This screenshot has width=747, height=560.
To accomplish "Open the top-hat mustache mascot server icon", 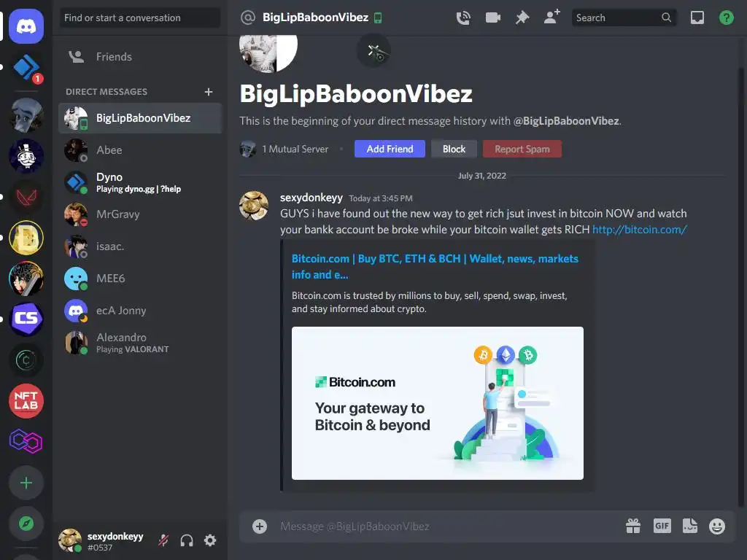I will click(26, 156).
